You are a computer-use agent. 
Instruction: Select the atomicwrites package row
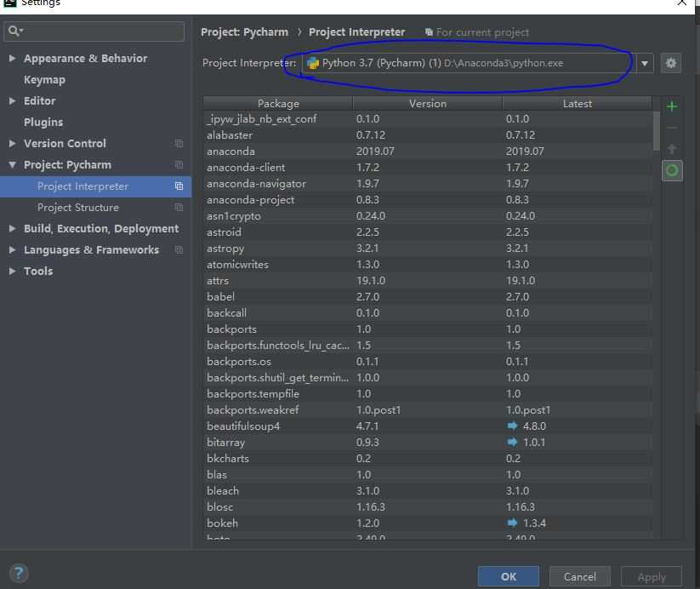point(428,265)
